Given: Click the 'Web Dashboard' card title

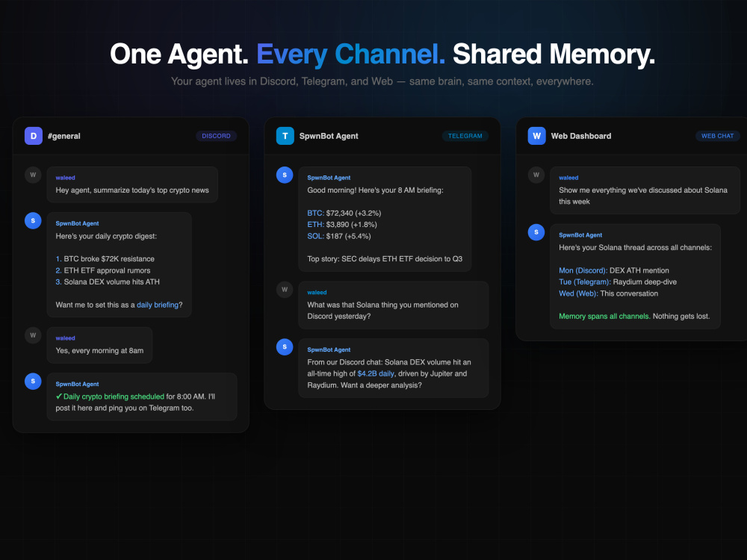Looking at the screenshot, I should [581, 136].
